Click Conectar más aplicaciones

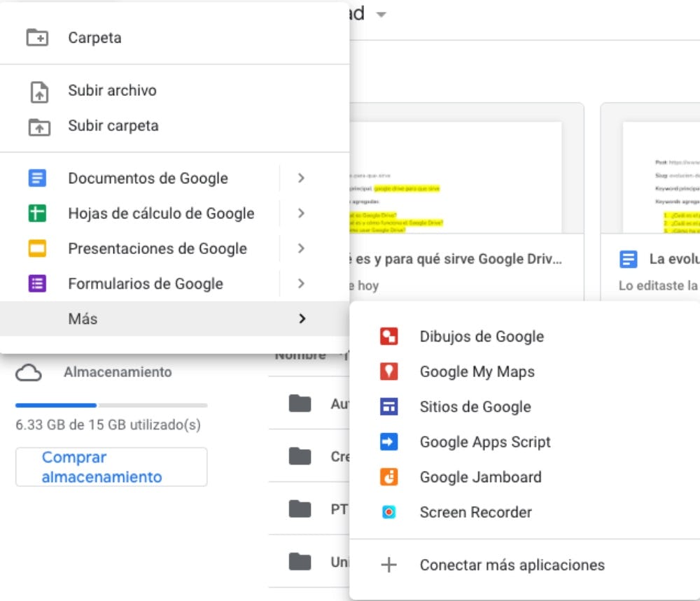(512, 565)
